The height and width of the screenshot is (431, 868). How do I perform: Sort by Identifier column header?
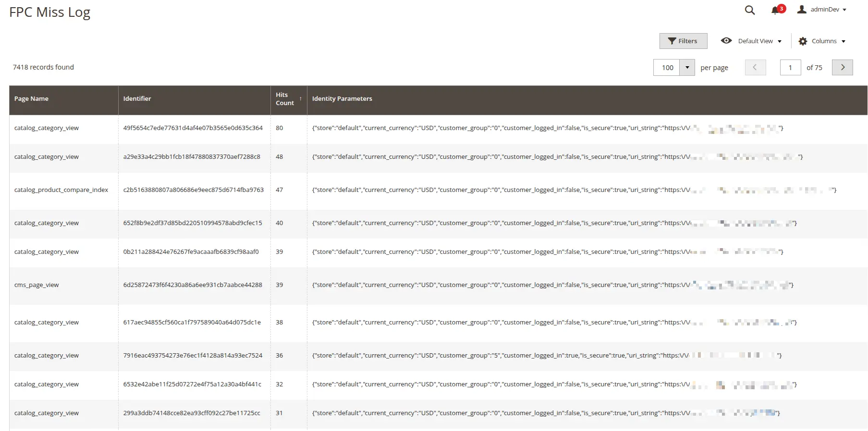(194, 99)
